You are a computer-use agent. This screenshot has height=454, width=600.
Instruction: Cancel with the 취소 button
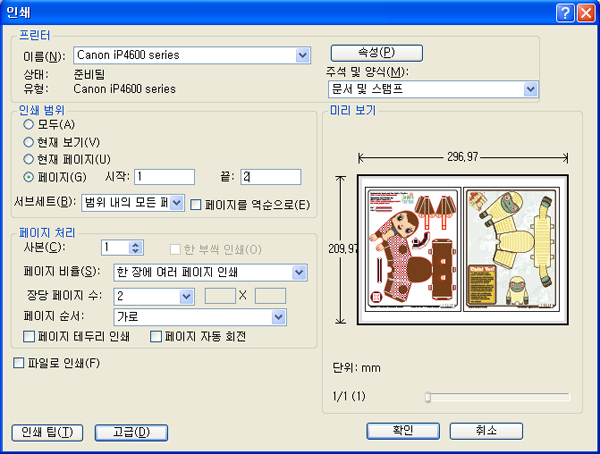[486, 431]
